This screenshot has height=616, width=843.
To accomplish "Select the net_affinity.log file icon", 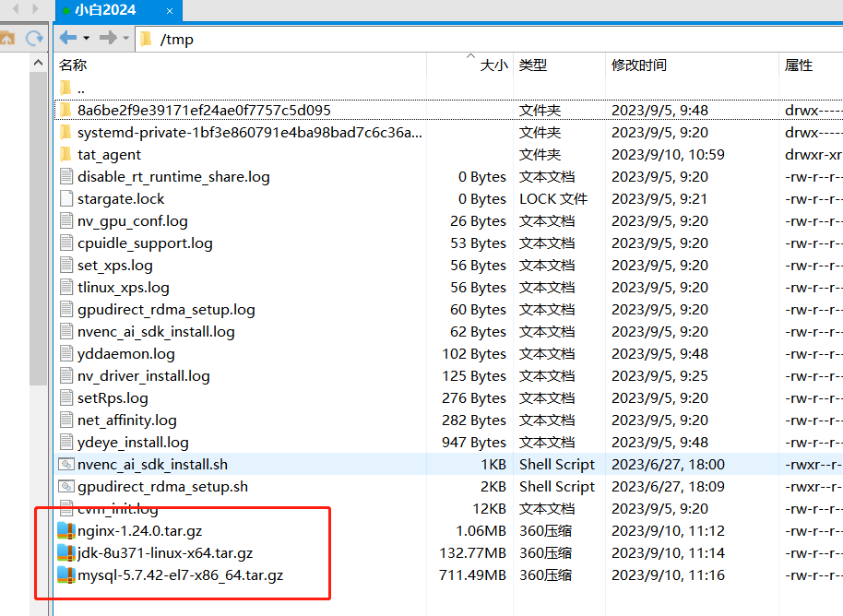I will click(66, 420).
